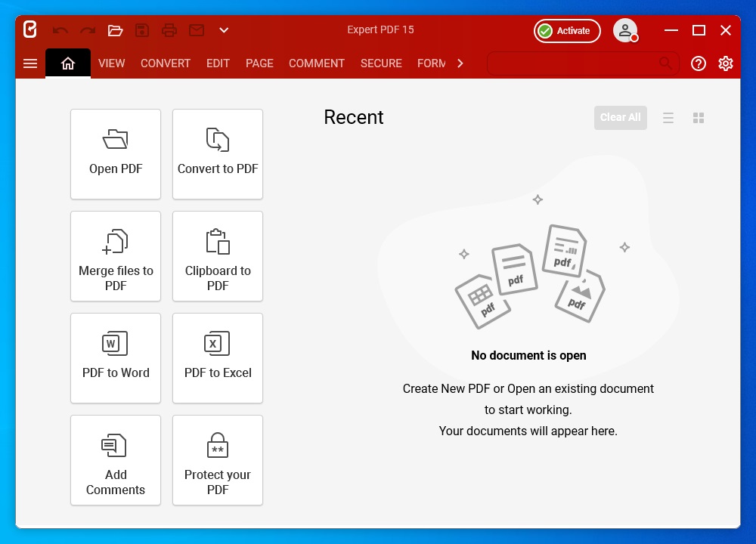Close the Expert PDF window

726,30
